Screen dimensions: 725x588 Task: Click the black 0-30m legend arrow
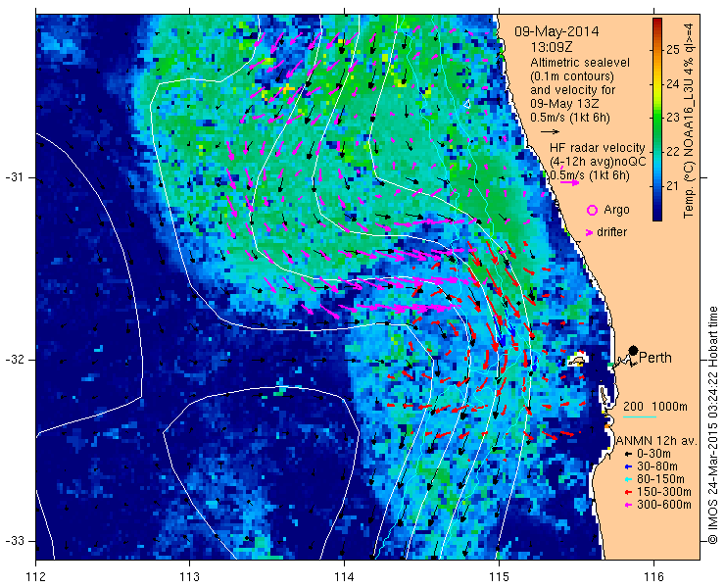click(x=628, y=455)
